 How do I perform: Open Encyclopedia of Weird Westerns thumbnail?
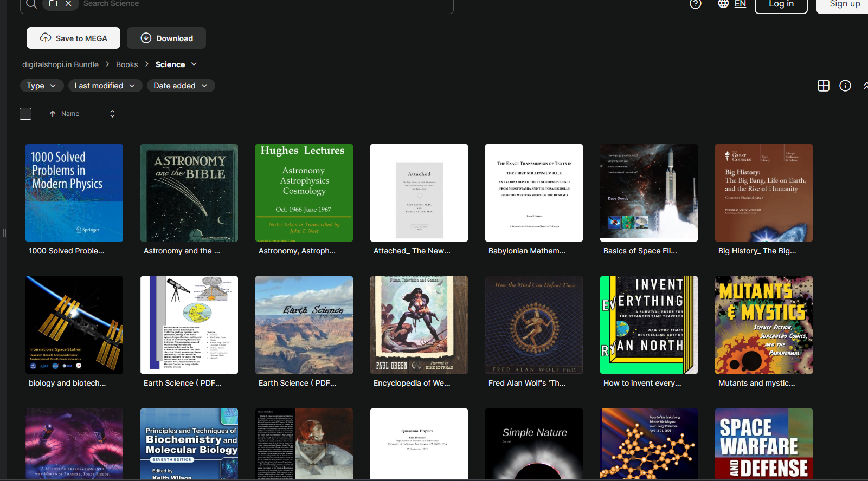(x=419, y=325)
